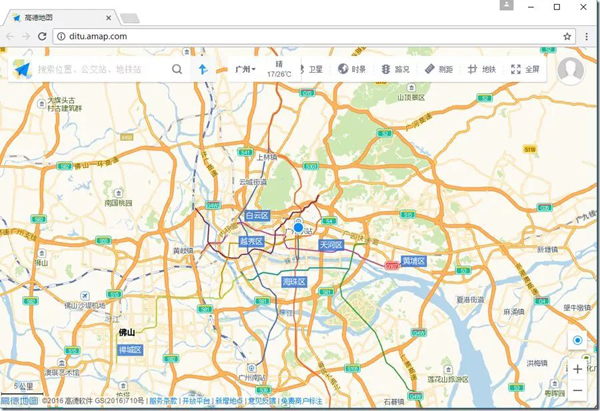Viewport: 600px width, 411px height.
Task: Close the 高德地图 browser tab
Action: coord(108,18)
